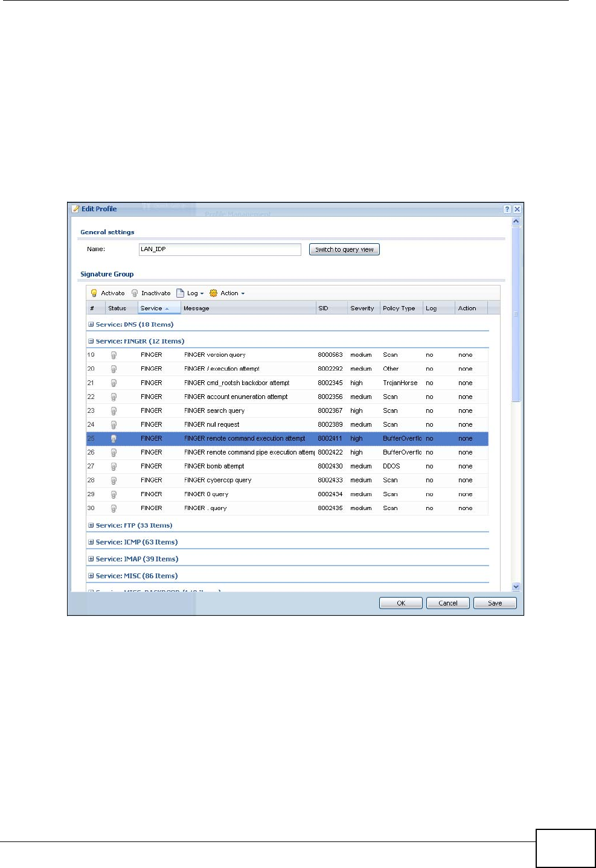Screen dimensions: 596x868
Task: Click the gear icon next to Action
Action: [x=213, y=293]
